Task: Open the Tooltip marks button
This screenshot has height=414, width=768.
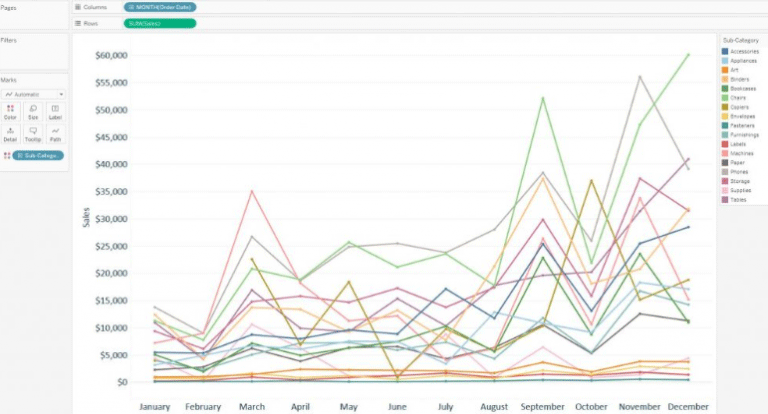Action: [x=33, y=134]
